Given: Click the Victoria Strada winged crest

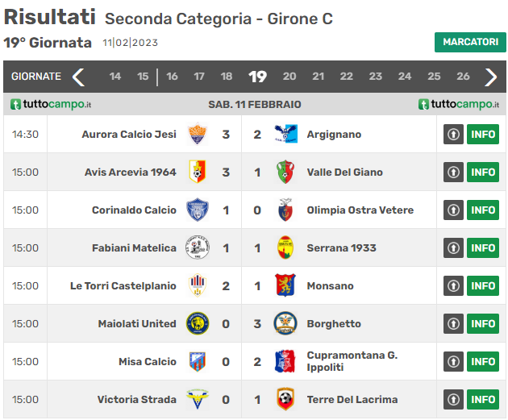Looking at the screenshot, I should (198, 399).
